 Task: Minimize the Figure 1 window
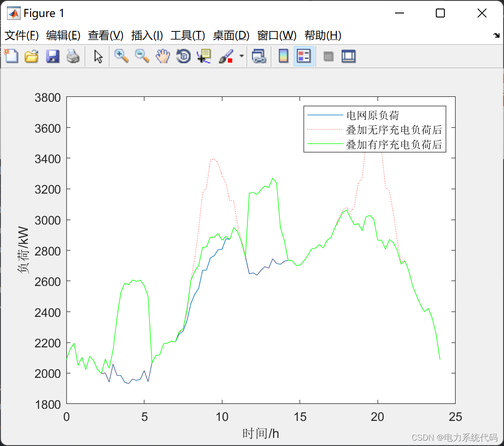point(400,13)
